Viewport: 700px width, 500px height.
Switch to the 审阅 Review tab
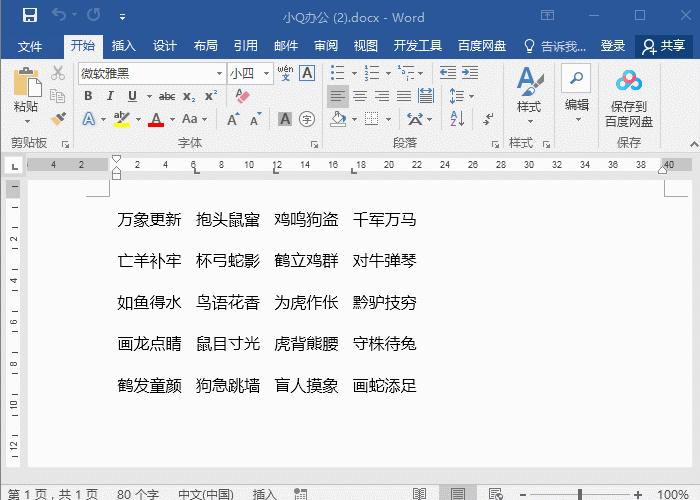coord(326,46)
